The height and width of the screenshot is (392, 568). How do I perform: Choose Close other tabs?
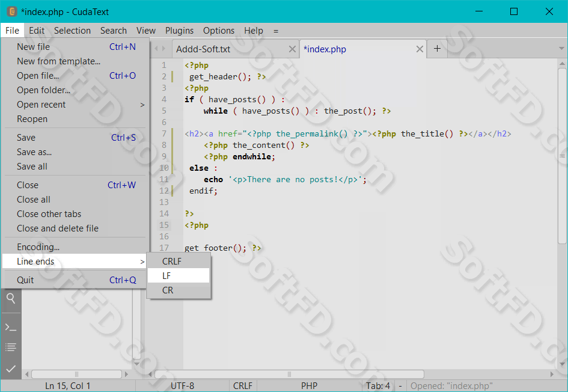click(x=75, y=214)
